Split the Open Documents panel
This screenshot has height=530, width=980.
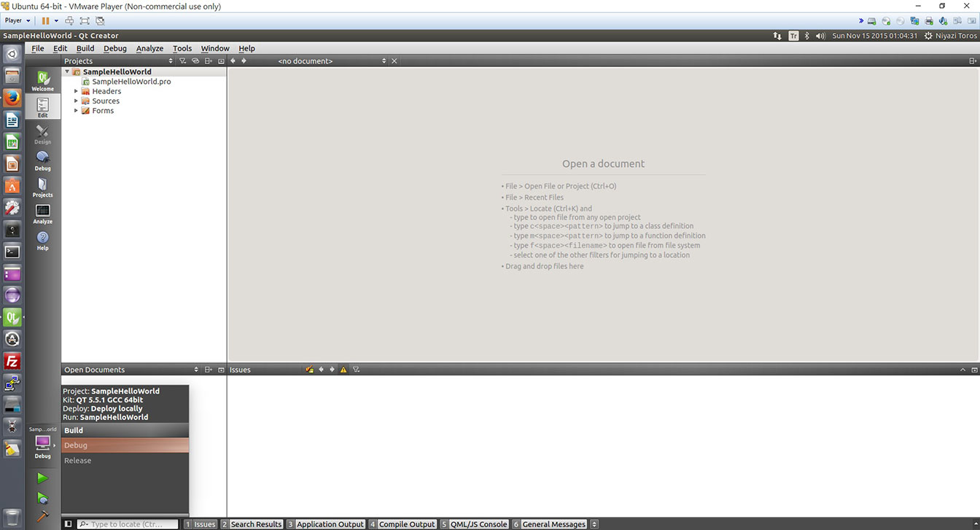click(x=208, y=370)
